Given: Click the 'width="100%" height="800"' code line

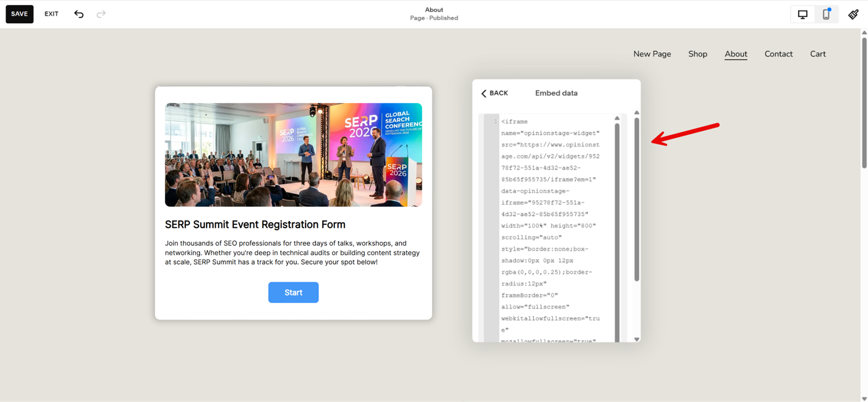Looking at the screenshot, I should (x=549, y=226).
